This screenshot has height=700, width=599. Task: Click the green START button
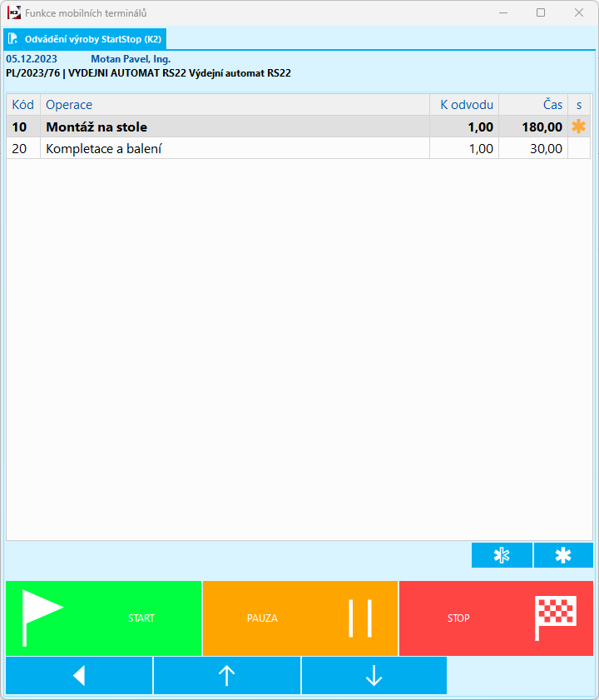103,618
